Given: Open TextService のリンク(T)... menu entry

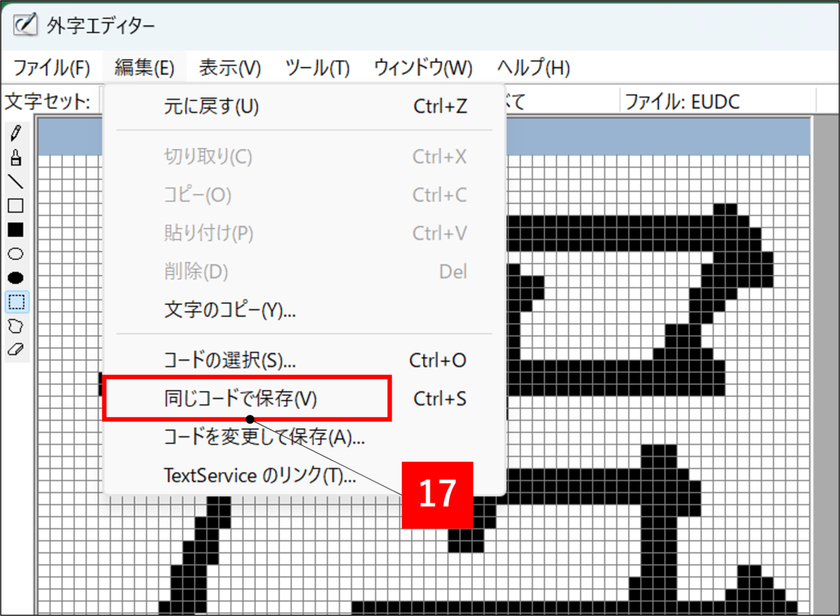Looking at the screenshot, I should point(305,475).
